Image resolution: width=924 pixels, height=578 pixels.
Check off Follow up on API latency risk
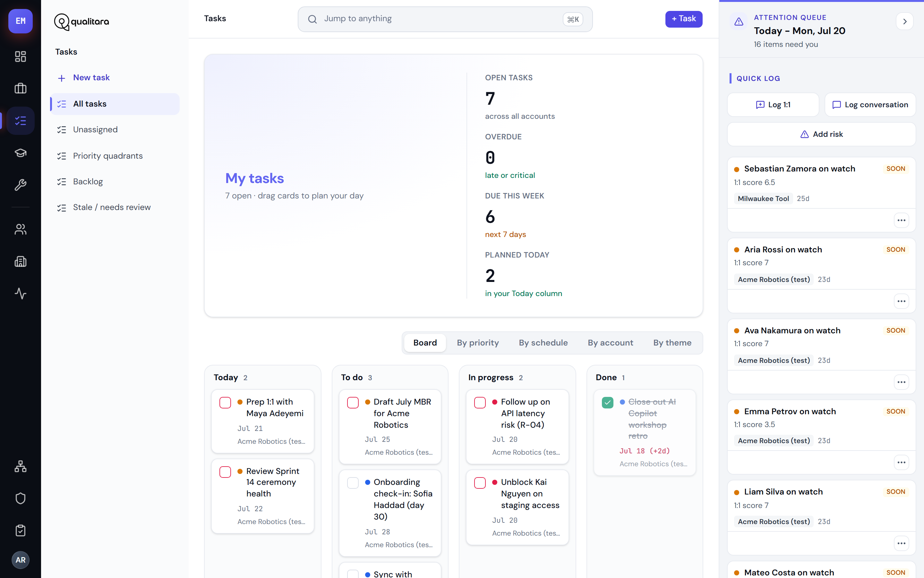pyautogui.click(x=480, y=403)
